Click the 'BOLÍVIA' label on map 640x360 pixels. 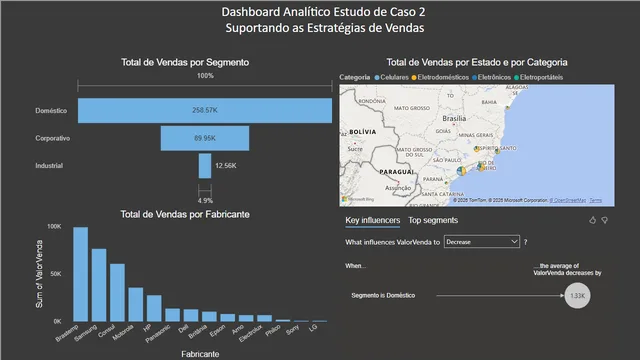click(x=362, y=132)
